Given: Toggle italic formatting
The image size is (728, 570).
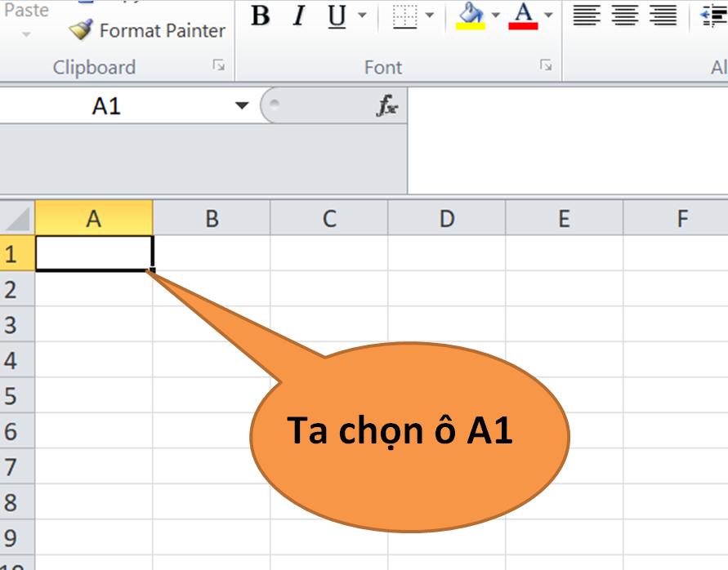Looking at the screenshot, I should (x=299, y=16).
